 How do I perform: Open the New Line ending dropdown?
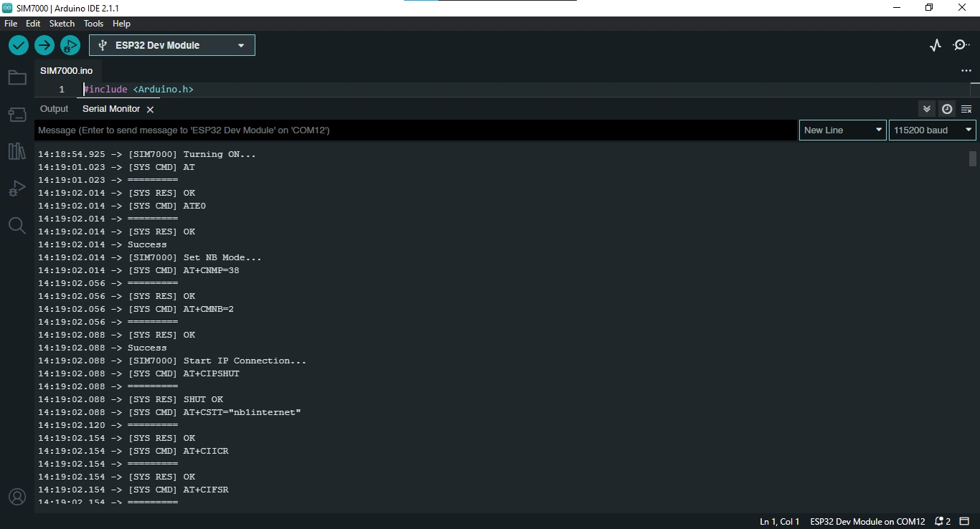[x=842, y=130]
